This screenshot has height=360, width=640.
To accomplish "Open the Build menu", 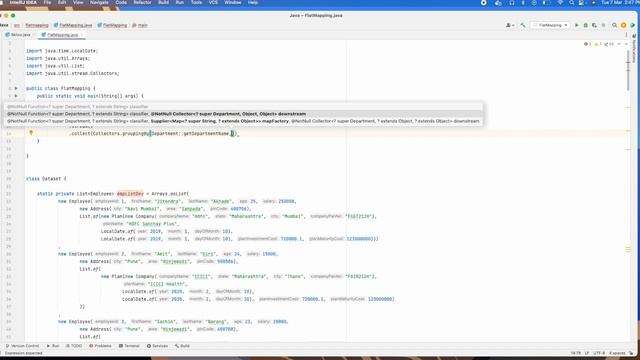I will pyautogui.click(x=163, y=2).
